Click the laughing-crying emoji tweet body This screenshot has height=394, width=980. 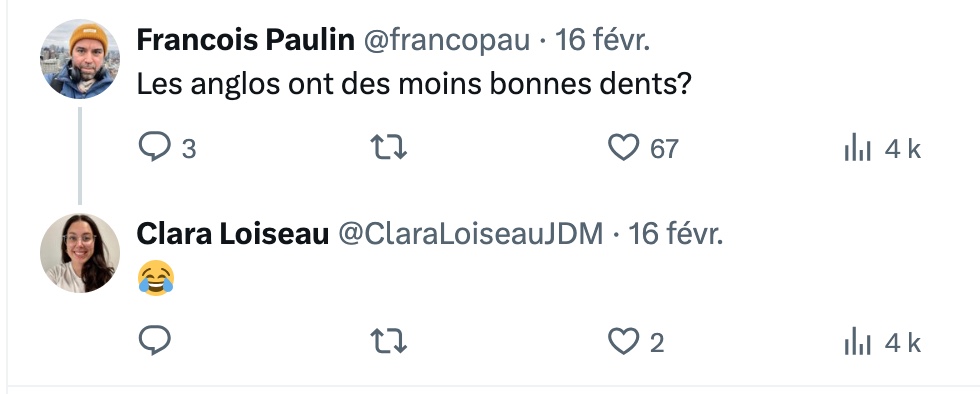point(156,278)
